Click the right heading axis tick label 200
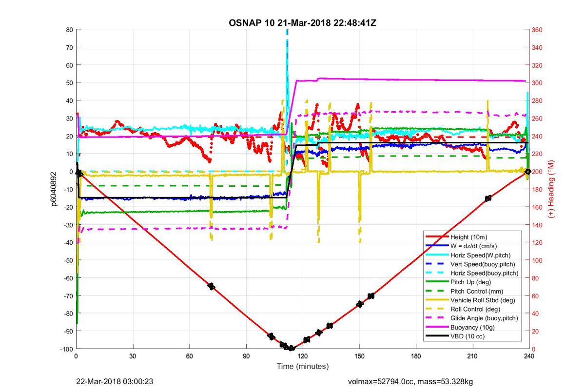 pyautogui.click(x=538, y=172)
